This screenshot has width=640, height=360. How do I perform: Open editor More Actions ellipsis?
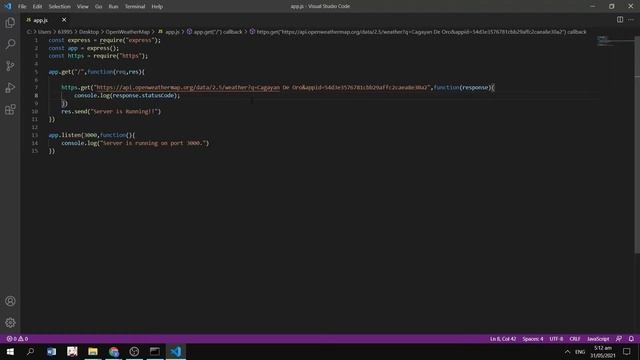point(631,20)
